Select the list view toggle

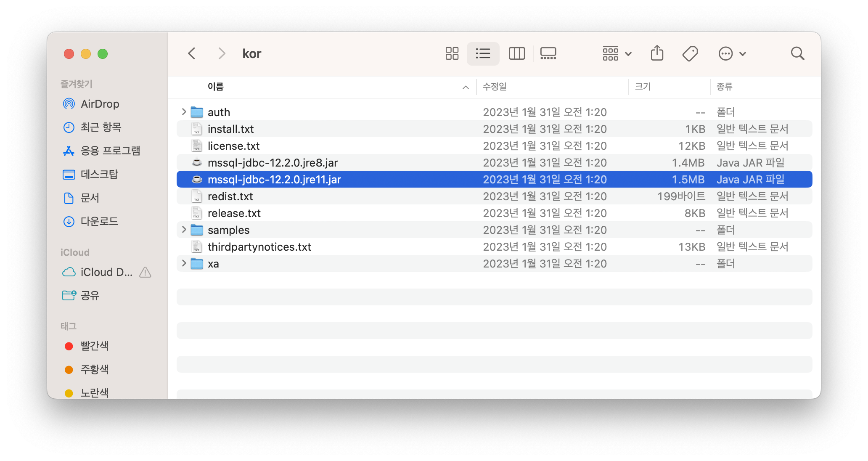point(483,53)
